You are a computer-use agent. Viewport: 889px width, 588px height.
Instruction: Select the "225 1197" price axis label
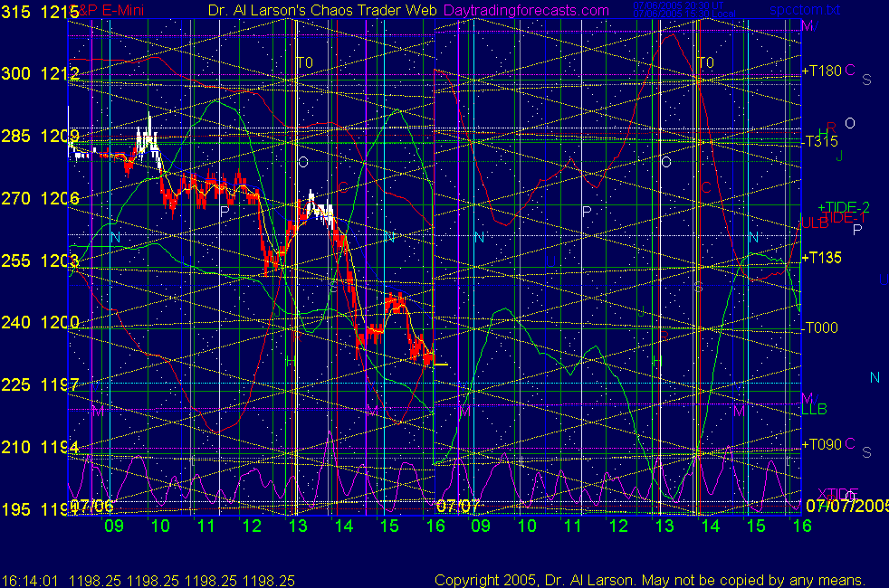coord(40,384)
